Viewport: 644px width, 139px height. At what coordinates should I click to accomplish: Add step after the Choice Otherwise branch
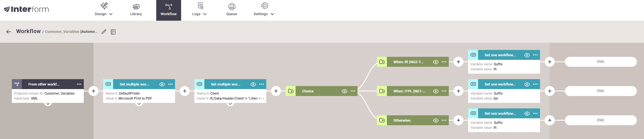tap(458, 120)
